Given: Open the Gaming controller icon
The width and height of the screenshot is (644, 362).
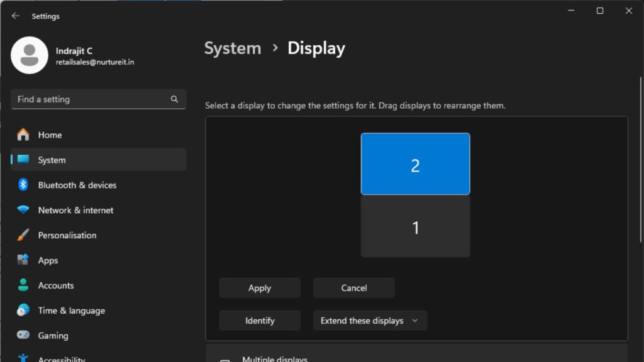Looking at the screenshot, I should click(x=23, y=336).
